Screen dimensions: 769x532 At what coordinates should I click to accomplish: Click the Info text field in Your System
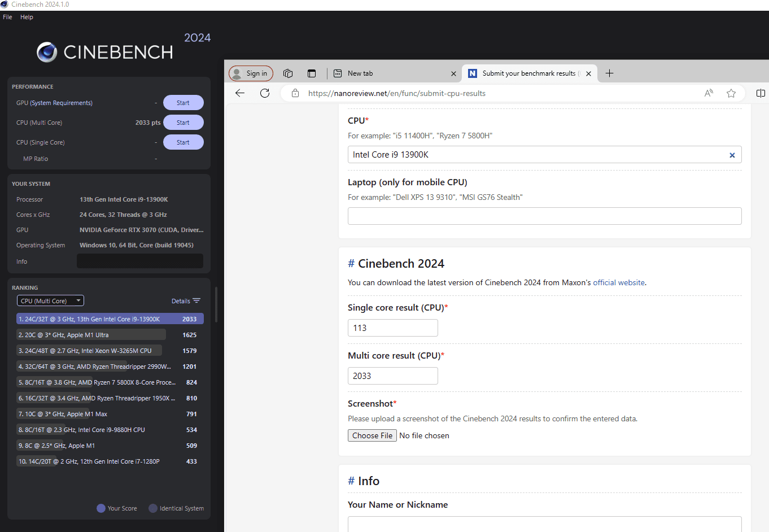pyautogui.click(x=140, y=261)
